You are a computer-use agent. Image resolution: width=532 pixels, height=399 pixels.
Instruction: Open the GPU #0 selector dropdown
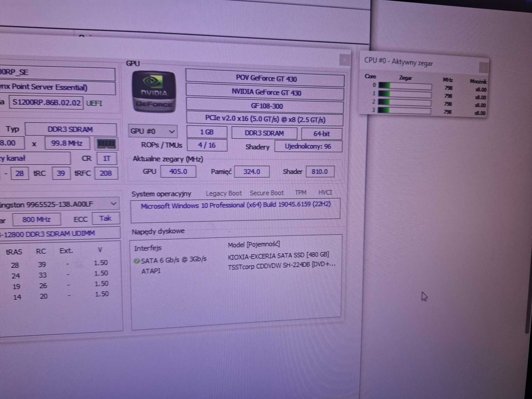click(153, 131)
